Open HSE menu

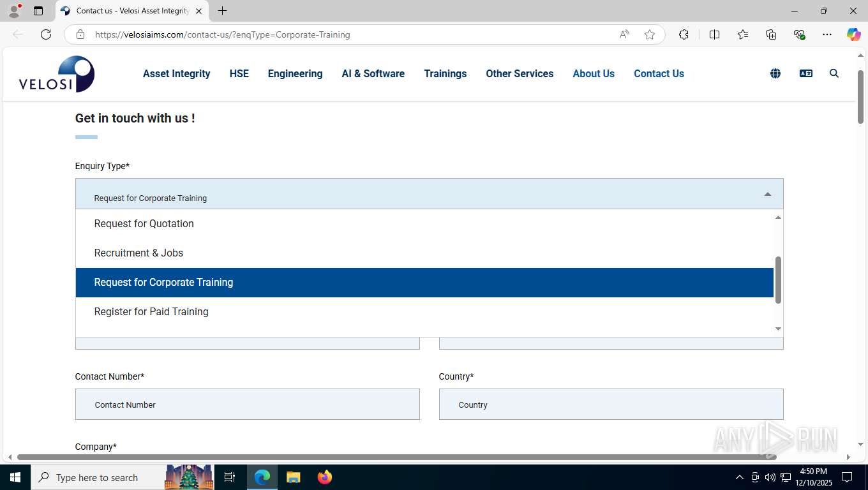(x=239, y=74)
